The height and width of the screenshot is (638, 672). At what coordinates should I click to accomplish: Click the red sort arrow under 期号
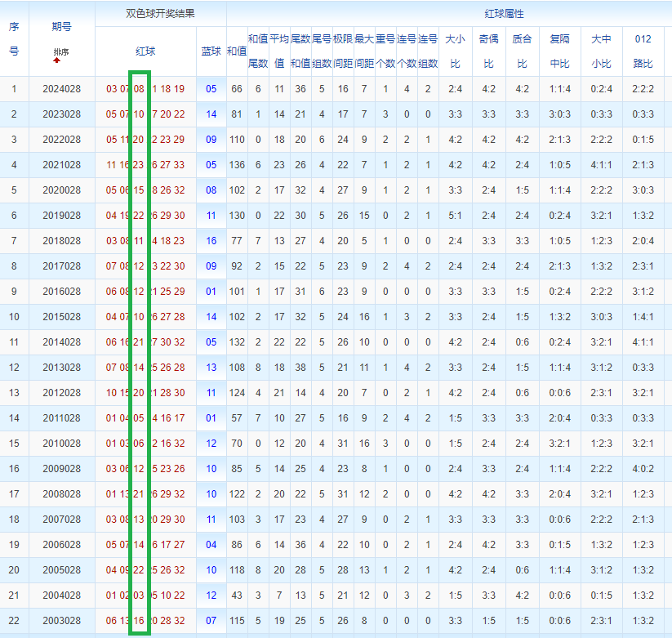point(56,60)
